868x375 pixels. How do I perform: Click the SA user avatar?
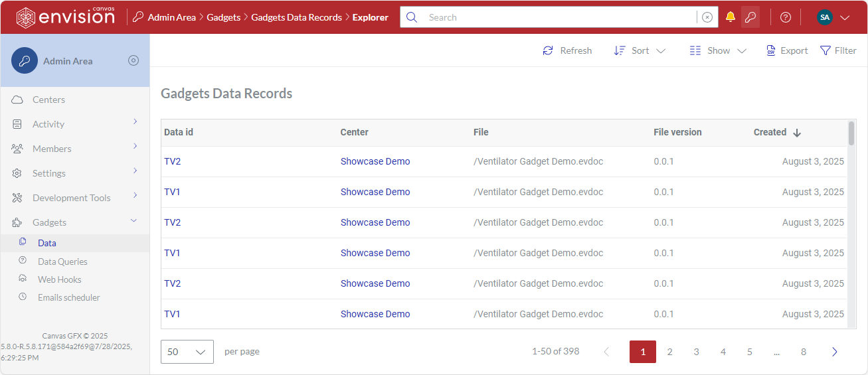(x=825, y=17)
